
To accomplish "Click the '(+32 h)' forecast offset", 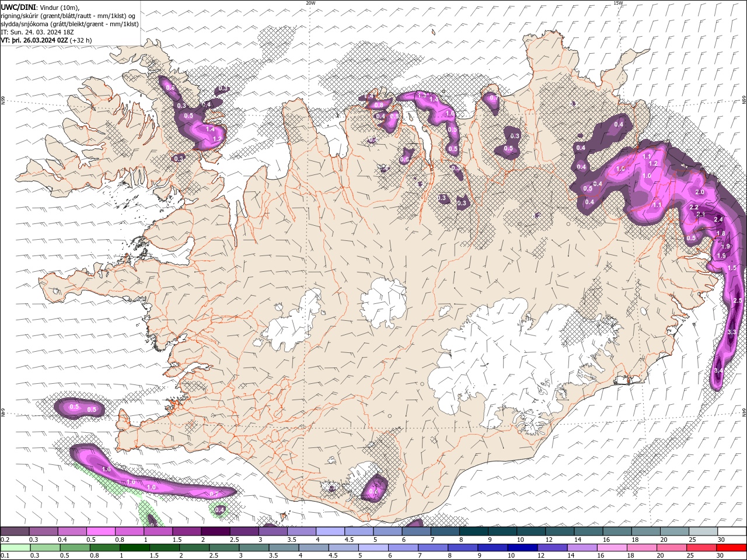I will tap(81, 40).
